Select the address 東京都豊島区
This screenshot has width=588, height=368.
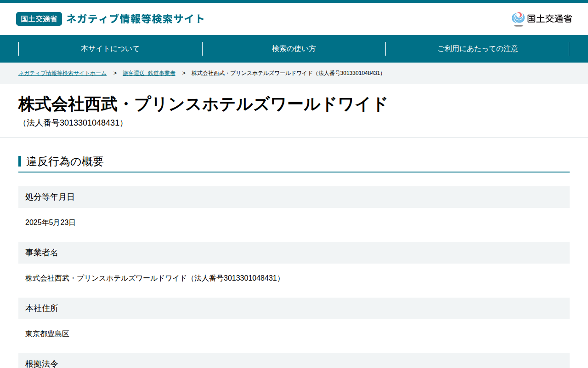click(x=47, y=334)
